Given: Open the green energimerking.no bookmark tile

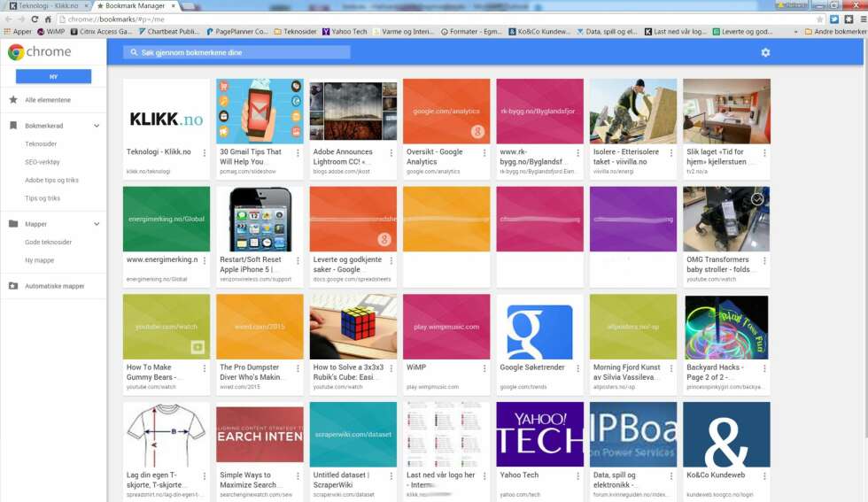Looking at the screenshot, I should [167, 219].
